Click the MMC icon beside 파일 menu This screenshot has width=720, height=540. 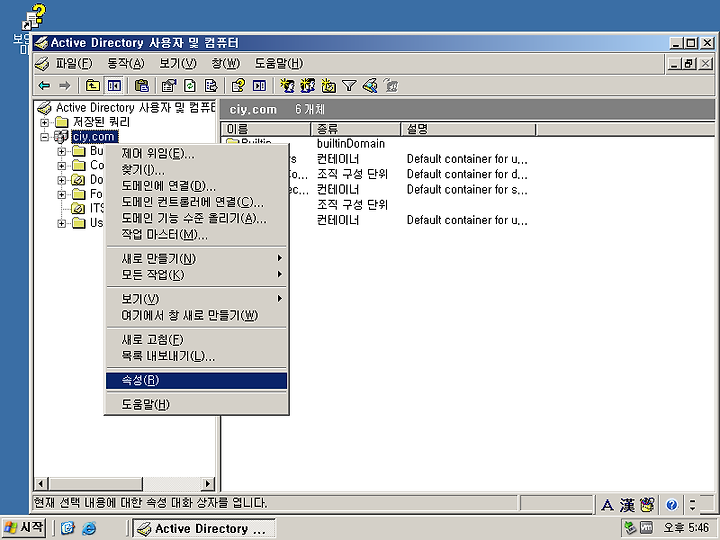(42, 64)
